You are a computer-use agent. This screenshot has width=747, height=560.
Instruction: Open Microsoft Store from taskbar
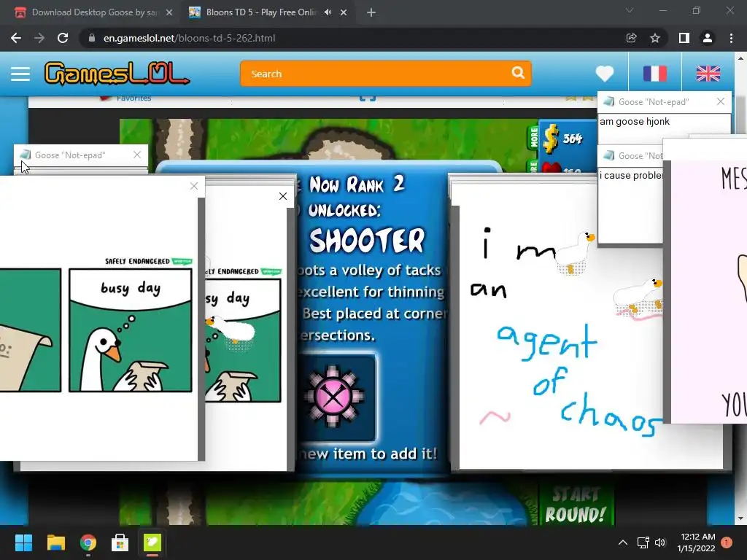pos(120,542)
